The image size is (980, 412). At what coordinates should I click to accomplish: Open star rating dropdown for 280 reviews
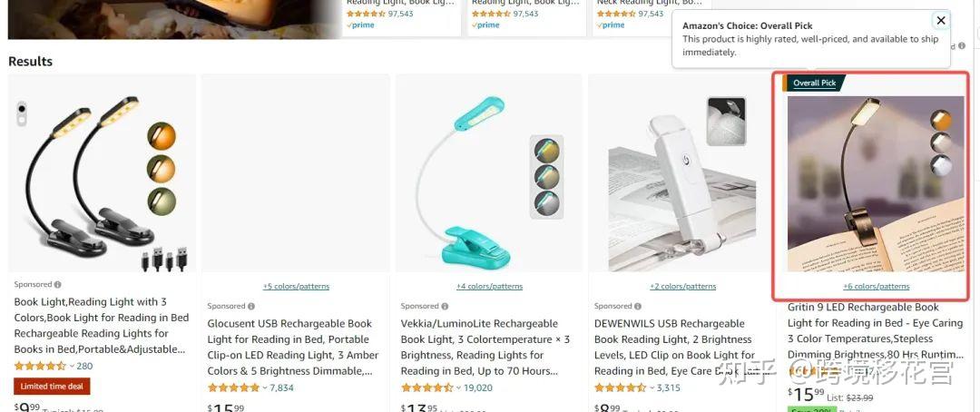(72, 366)
